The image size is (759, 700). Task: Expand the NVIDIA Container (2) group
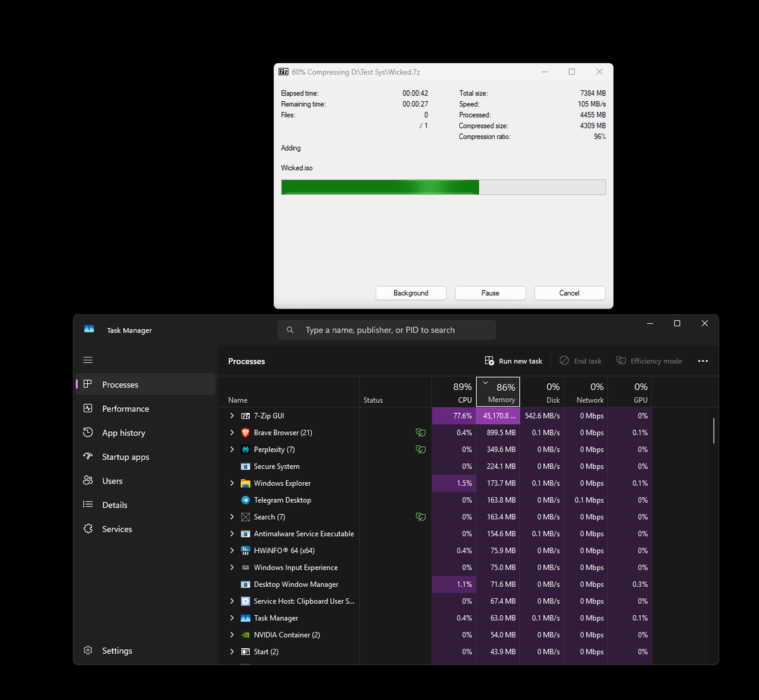pyautogui.click(x=232, y=635)
